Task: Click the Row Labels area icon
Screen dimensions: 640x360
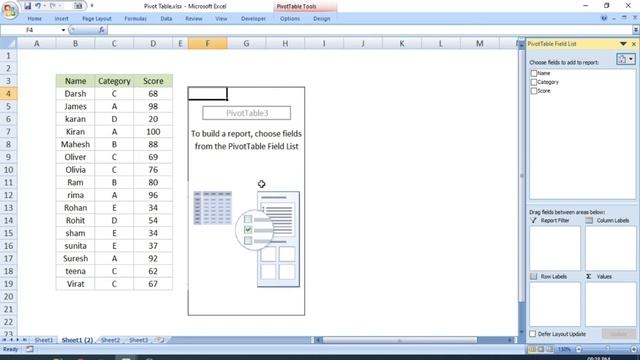Action: pos(533,276)
